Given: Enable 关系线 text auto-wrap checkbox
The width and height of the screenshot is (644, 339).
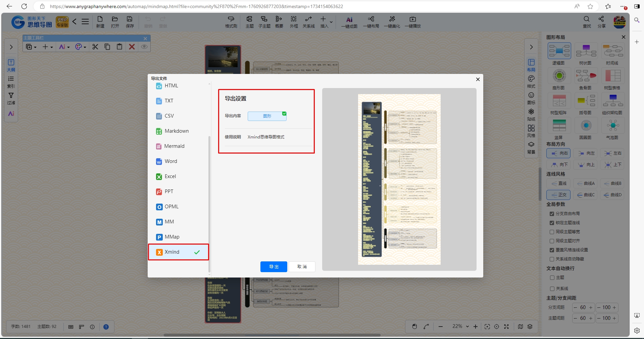Looking at the screenshot, I should [x=552, y=289].
